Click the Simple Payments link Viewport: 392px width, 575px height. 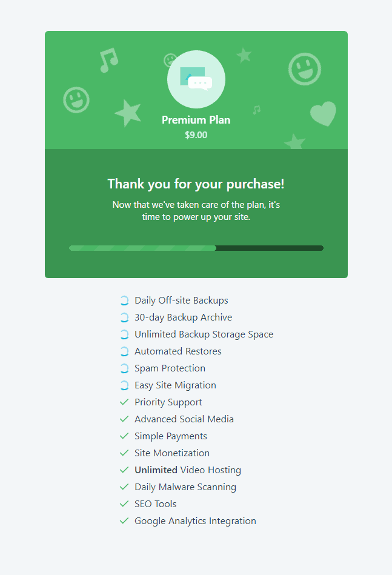[170, 436]
